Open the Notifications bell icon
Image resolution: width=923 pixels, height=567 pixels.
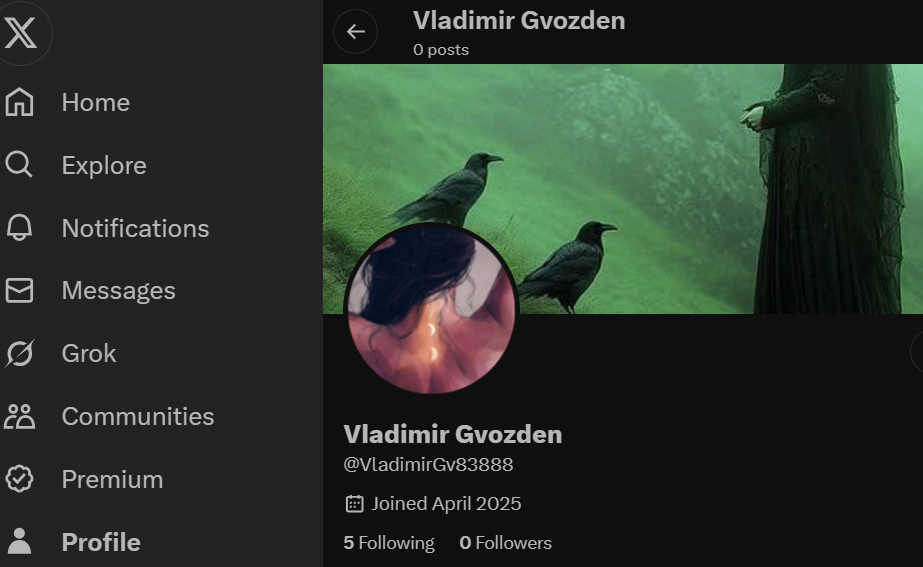(x=19, y=228)
